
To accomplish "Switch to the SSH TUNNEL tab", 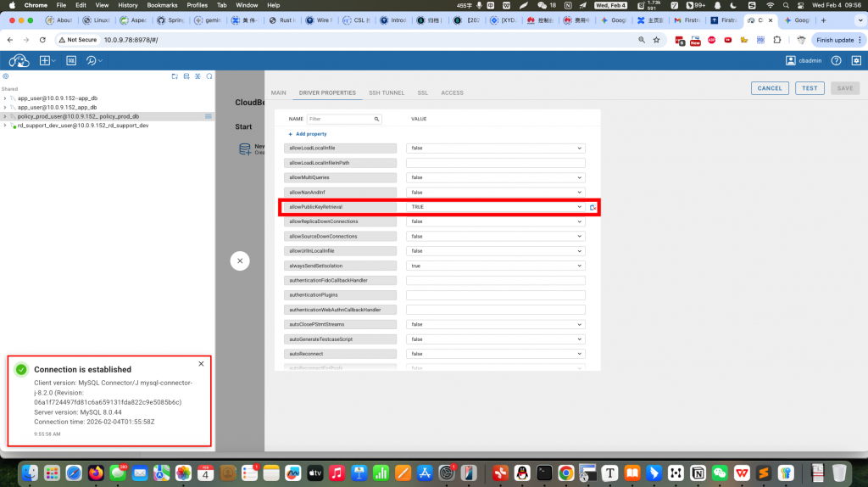I will pos(387,92).
